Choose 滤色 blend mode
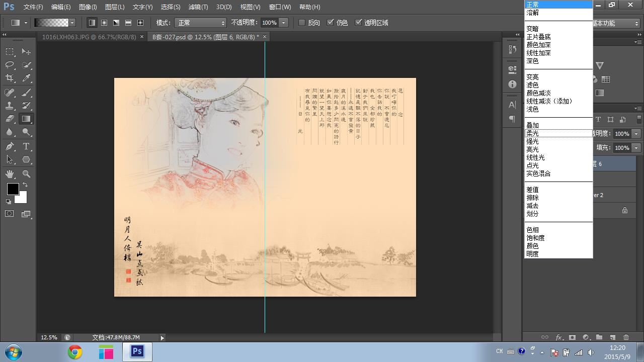The image size is (644, 362). 532,85
